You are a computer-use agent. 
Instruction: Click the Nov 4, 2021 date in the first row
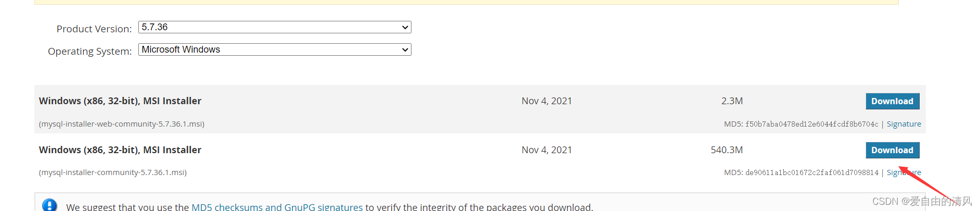(x=547, y=101)
